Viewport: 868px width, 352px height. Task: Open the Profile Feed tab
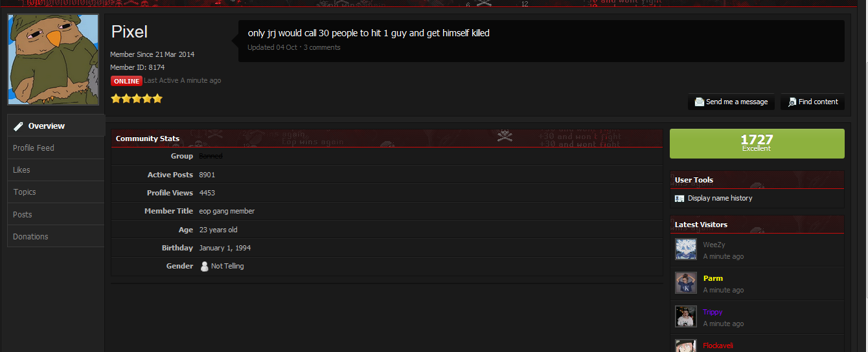[56, 148]
